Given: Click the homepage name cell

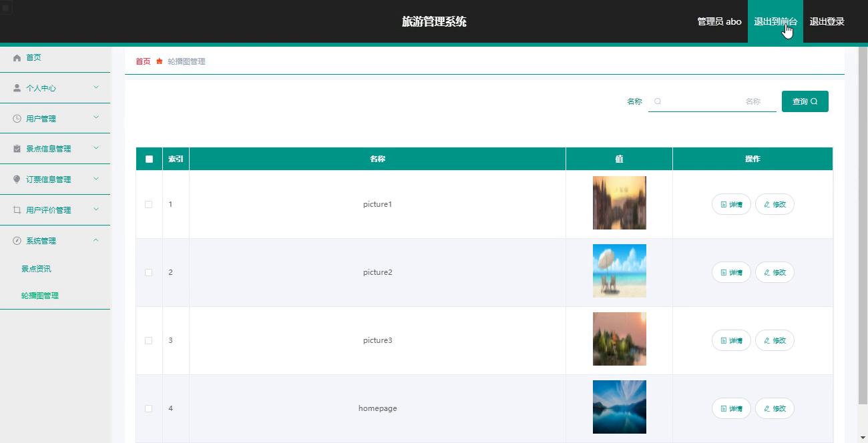Looking at the screenshot, I should pos(378,408).
